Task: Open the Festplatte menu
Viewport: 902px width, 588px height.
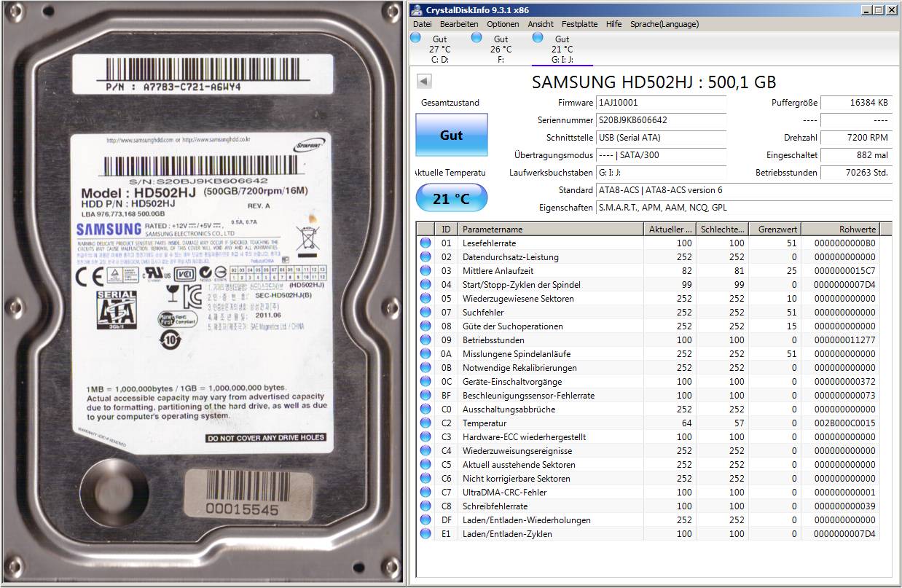Action: point(579,24)
